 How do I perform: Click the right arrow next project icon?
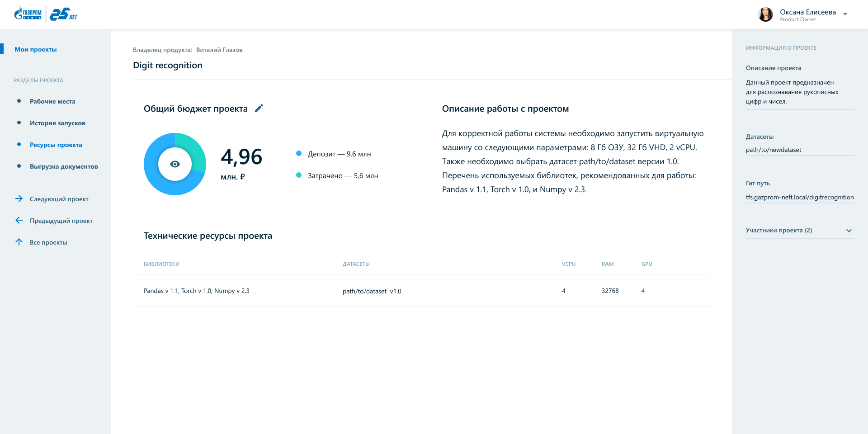pyautogui.click(x=19, y=199)
